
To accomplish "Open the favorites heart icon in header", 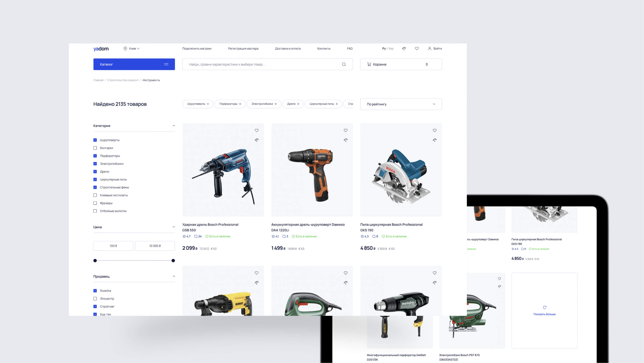I will (417, 49).
